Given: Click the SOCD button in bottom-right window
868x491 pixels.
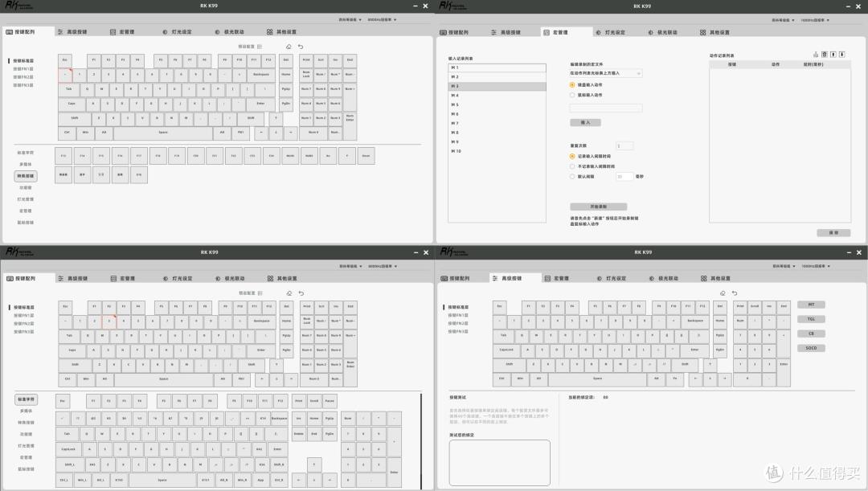Looking at the screenshot, I should (811, 348).
